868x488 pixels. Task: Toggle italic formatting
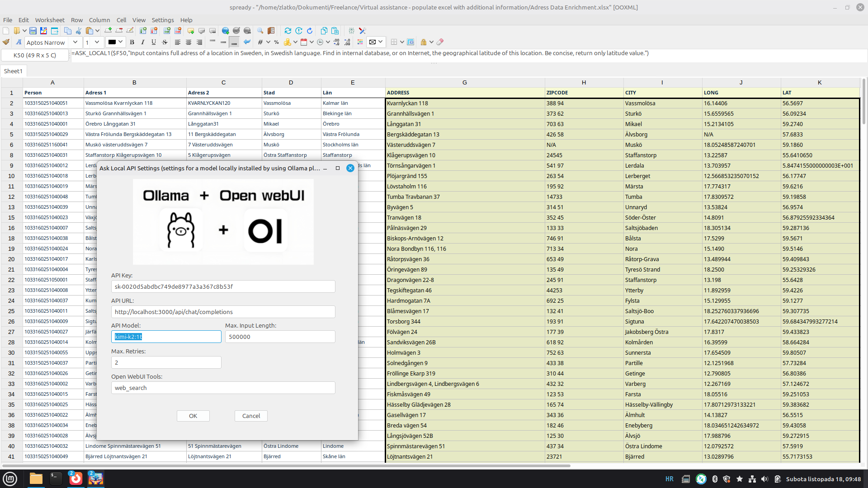(143, 42)
